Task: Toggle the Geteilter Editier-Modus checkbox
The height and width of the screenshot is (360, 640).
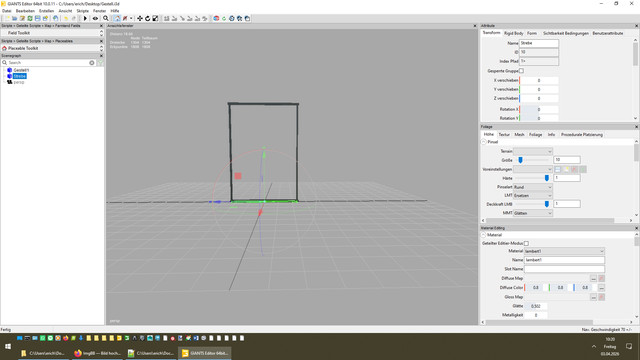Action: click(x=526, y=243)
